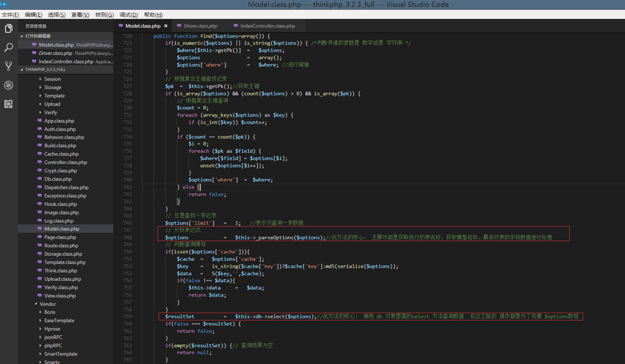The width and height of the screenshot is (625, 364).
Task: Place cursor on the db->select call
Action: click(276, 317)
